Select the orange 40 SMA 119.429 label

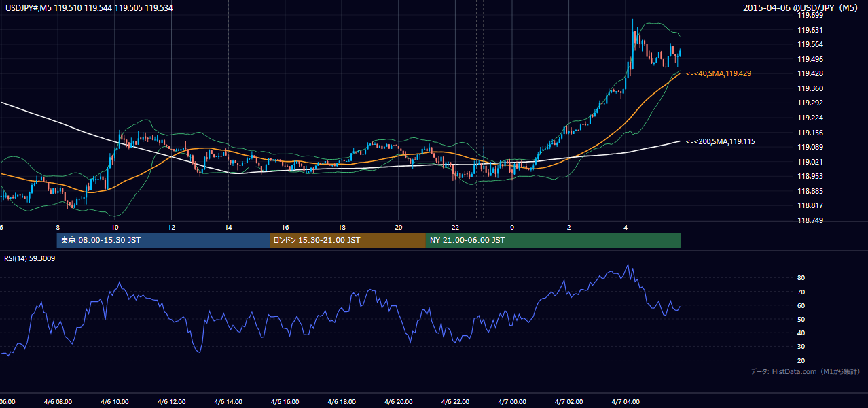pos(719,73)
